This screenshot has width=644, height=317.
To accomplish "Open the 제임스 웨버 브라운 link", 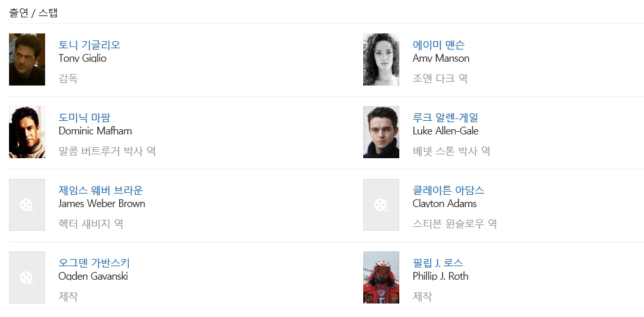I will pos(100,190).
